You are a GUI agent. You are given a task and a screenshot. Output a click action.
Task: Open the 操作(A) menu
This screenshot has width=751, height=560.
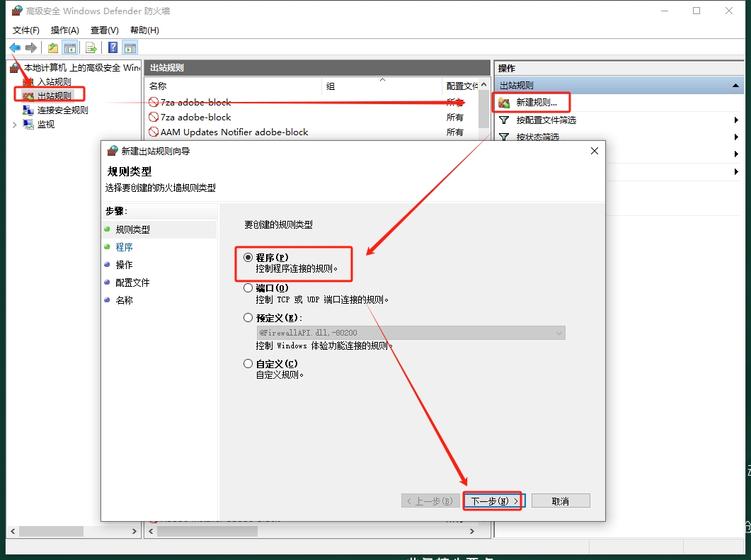(64, 30)
